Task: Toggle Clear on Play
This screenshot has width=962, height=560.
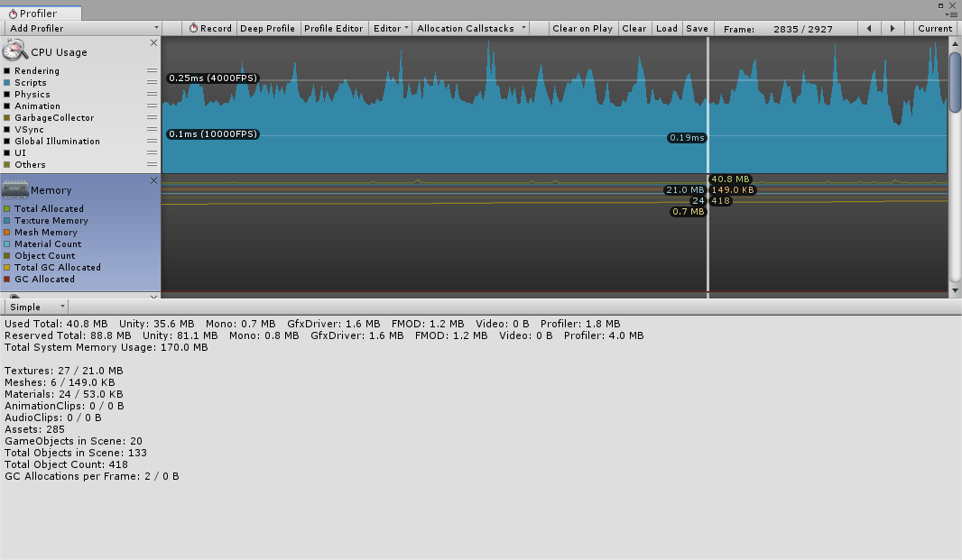Action: (x=582, y=28)
